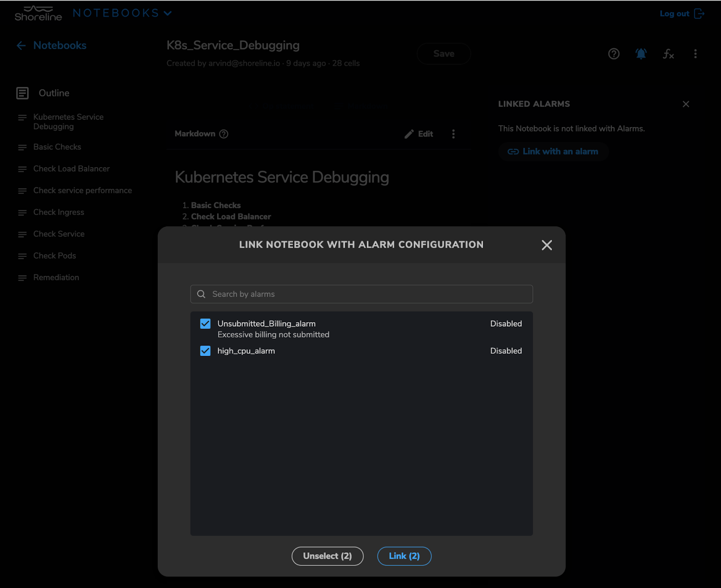The height and width of the screenshot is (588, 721).
Task: Close the Link Notebook dialog with X
Action: (x=547, y=245)
